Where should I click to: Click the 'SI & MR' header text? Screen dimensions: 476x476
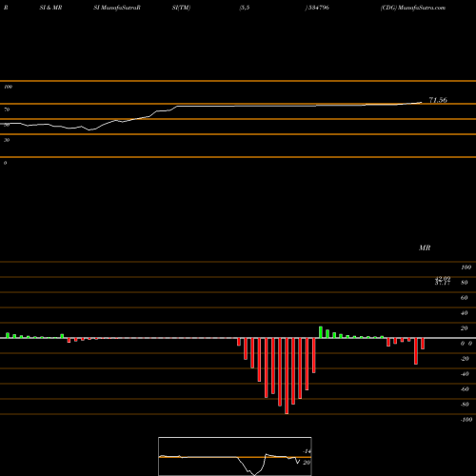pos(50,8)
